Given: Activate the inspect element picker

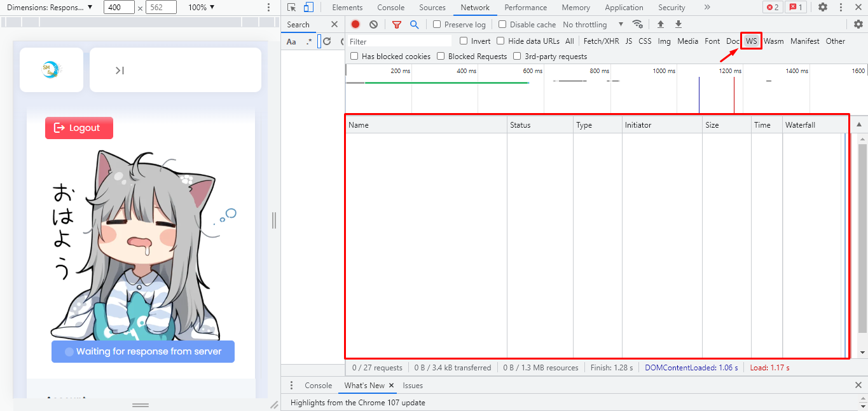Looking at the screenshot, I should click(x=292, y=8).
